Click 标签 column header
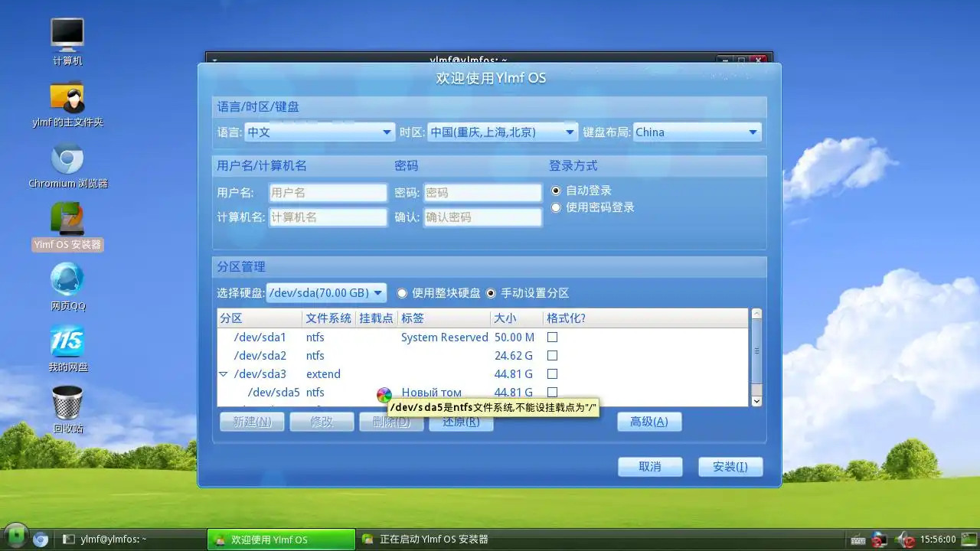This screenshot has width=980, height=551. click(x=444, y=318)
